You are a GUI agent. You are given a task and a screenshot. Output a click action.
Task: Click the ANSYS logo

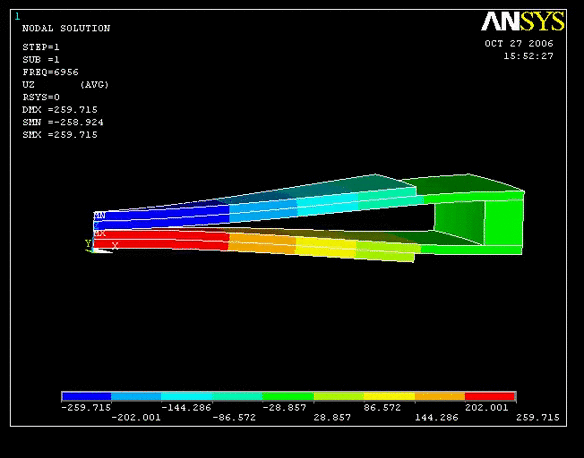[523, 22]
